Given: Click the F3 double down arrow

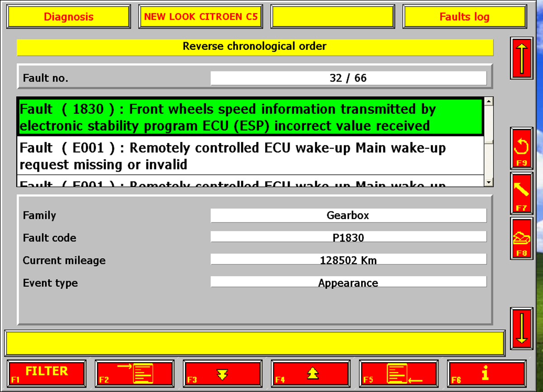Looking at the screenshot, I should [222, 373].
